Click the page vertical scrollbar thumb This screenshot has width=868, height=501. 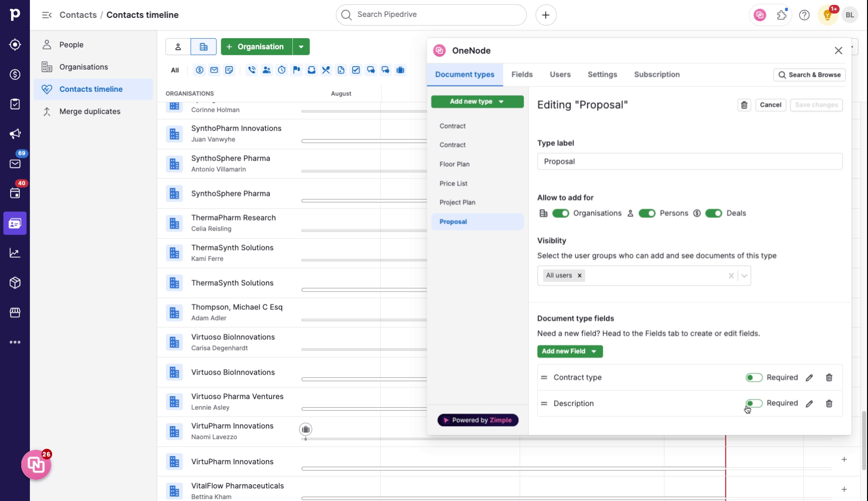(x=864, y=440)
